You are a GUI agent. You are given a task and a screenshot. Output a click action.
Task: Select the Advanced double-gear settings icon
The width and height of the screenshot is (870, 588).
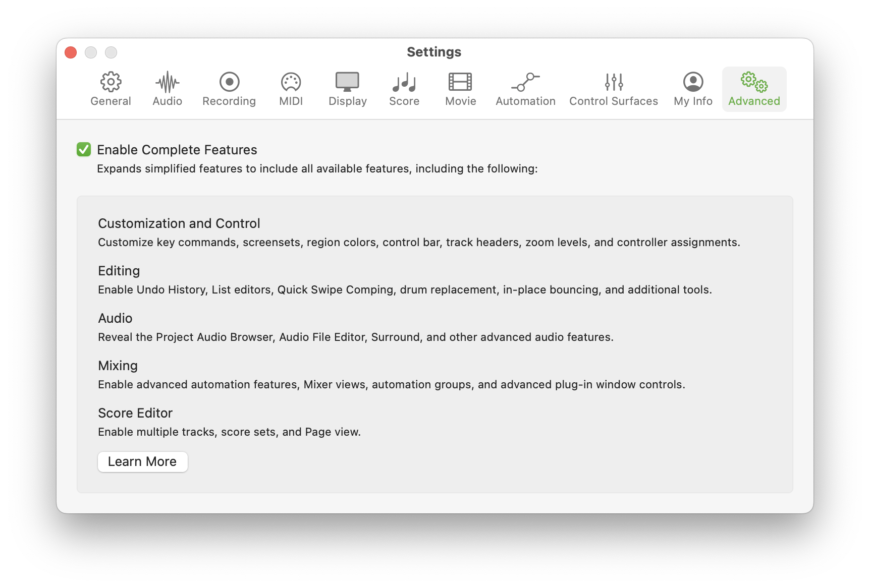point(754,82)
